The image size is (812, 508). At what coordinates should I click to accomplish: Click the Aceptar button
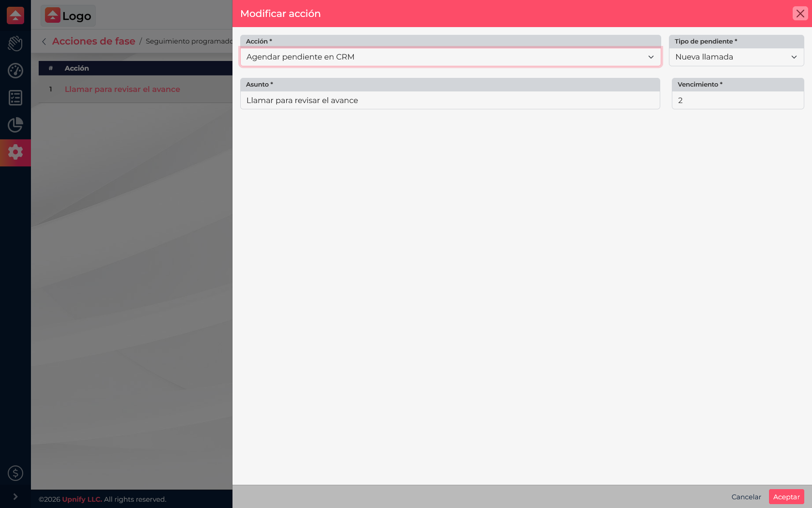click(786, 497)
